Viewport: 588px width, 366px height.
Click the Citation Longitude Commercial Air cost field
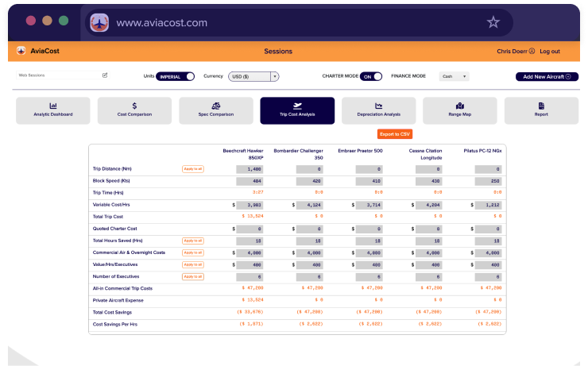428,253
